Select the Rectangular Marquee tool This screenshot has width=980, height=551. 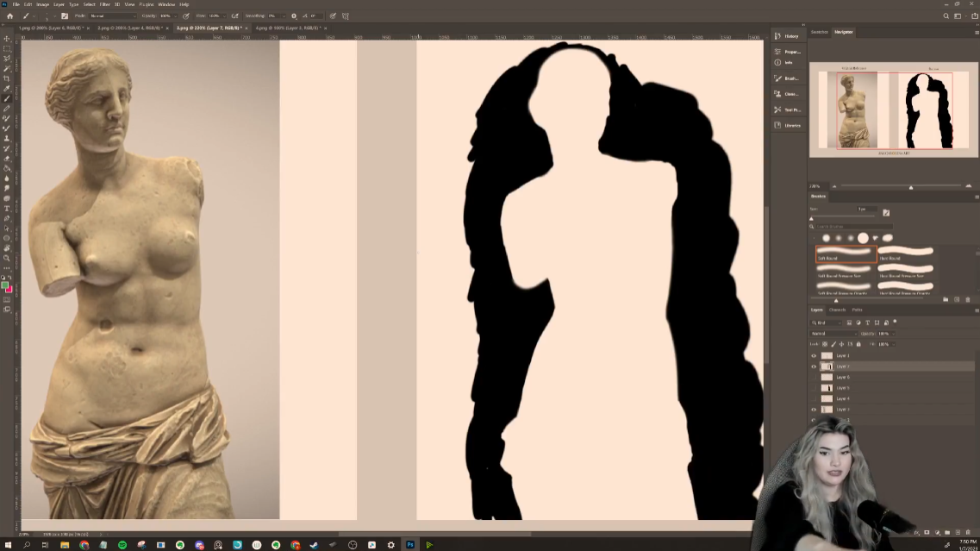click(x=7, y=49)
